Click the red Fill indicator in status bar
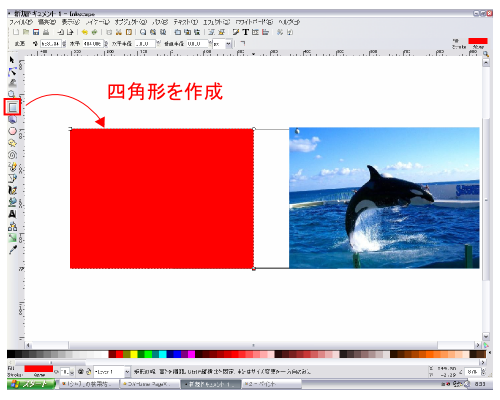500x400 pixels. 39,369
